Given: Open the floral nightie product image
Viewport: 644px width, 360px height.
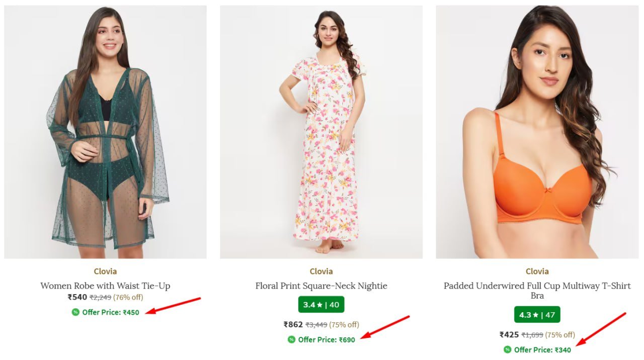Looking at the screenshot, I should coord(321,132).
